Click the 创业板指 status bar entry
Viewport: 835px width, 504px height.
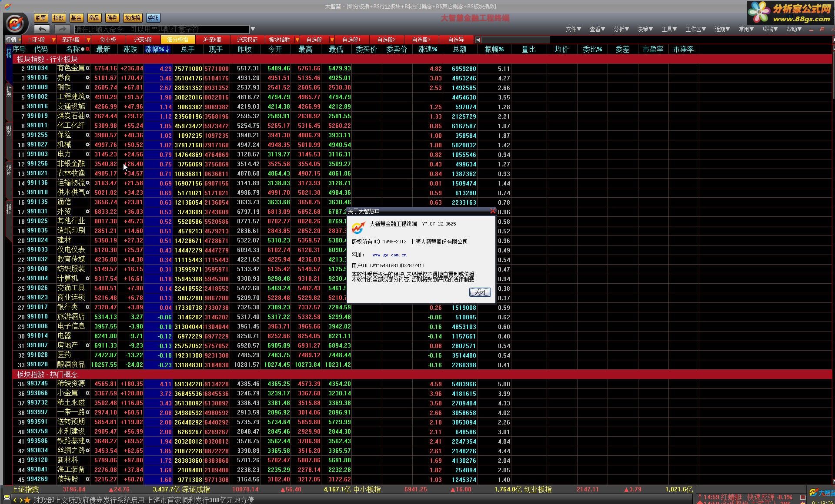(x=538, y=489)
